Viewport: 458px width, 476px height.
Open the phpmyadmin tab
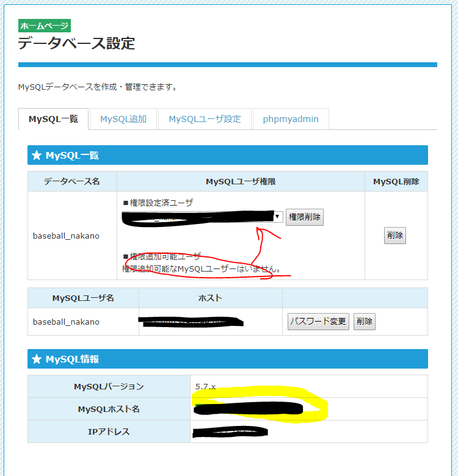pyautogui.click(x=291, y=119)
